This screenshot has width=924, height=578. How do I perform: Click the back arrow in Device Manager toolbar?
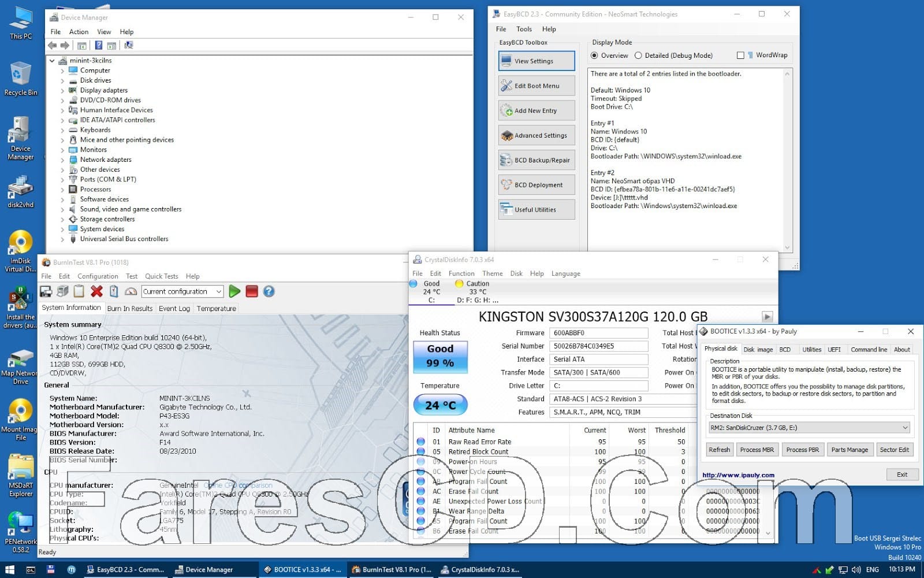tap(53, 45)
